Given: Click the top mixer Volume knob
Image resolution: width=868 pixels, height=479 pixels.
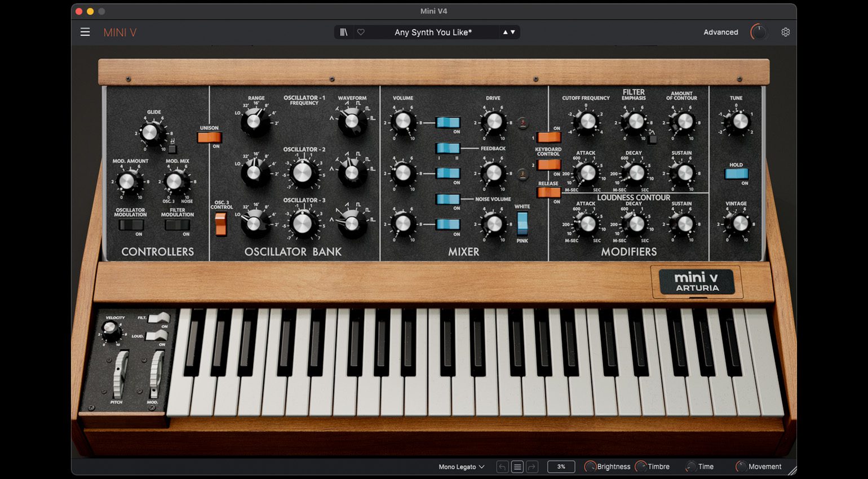Looking at the screenshot, I should coord(403,121).
